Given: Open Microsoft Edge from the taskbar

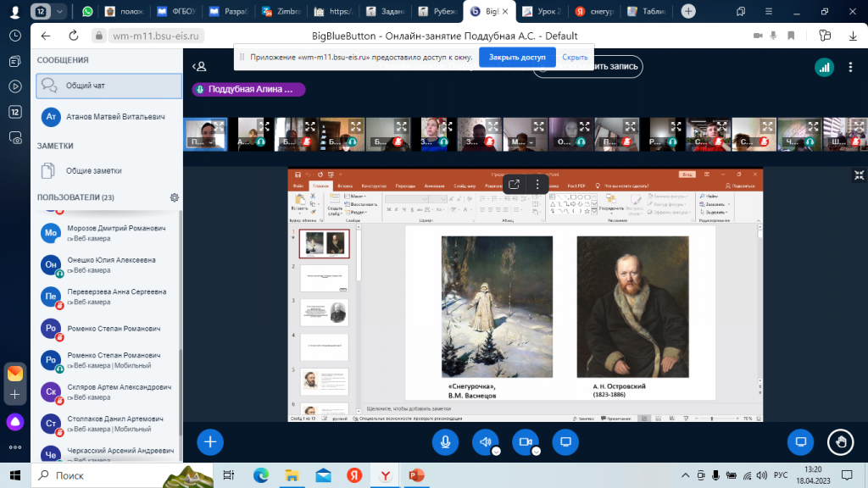Looking at the screenshot, I should (261, 475).
